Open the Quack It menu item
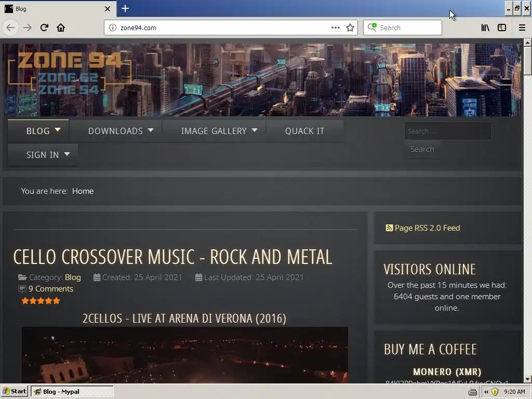This screenshot has height=399, width=532. pyautogui.click(x=304, y=131)
